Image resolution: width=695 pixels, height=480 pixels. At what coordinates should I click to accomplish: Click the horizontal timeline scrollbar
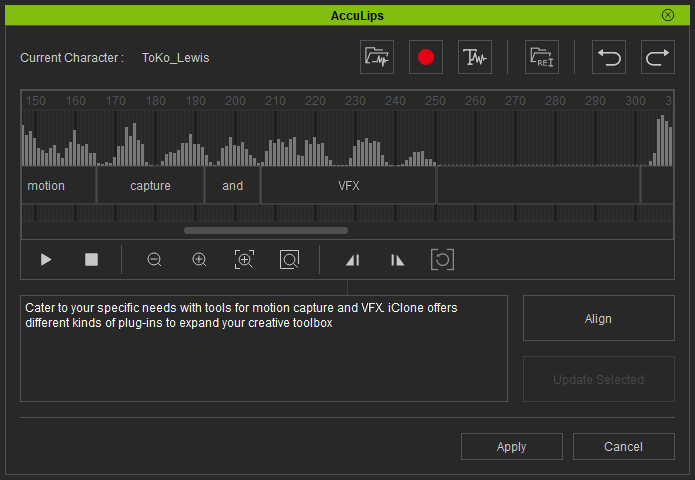[x=266, y=230]
